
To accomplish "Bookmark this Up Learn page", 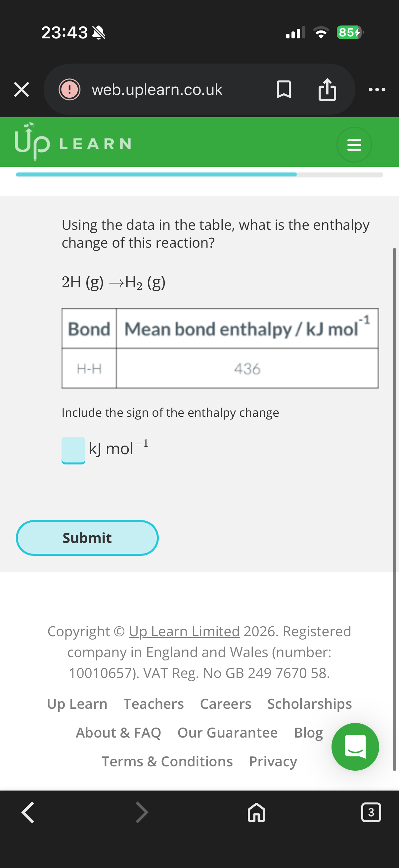I will [284, 90].
